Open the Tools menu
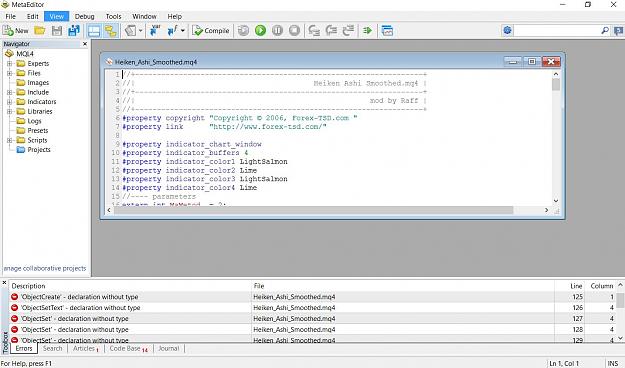The image size is (625, 368). [x=113, y=16]
